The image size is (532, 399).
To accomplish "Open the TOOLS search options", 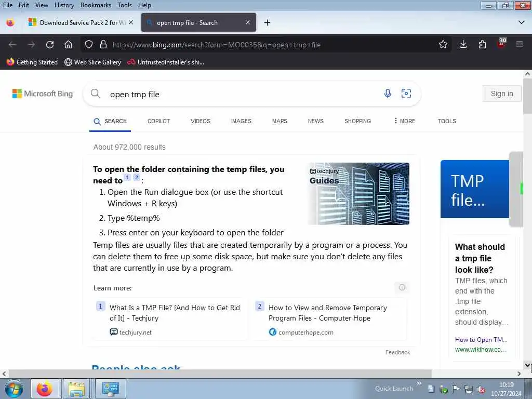I will coord(447,121).
